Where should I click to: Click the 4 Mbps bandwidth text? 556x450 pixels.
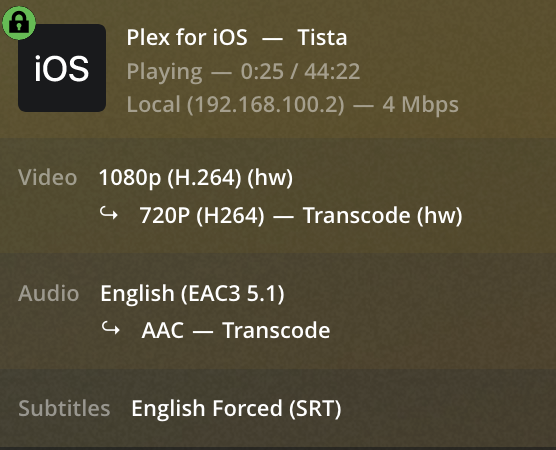(x=420, y=105)
